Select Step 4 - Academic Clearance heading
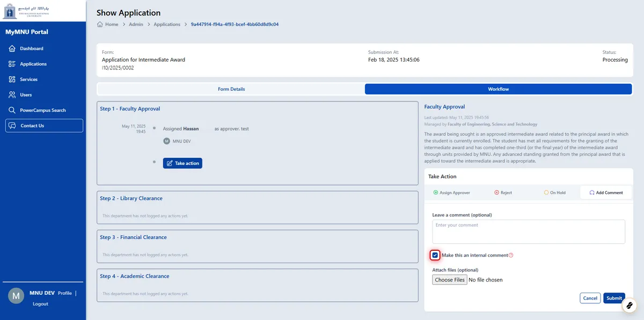Viewport: 644px width, 320px height. (135, 277)
